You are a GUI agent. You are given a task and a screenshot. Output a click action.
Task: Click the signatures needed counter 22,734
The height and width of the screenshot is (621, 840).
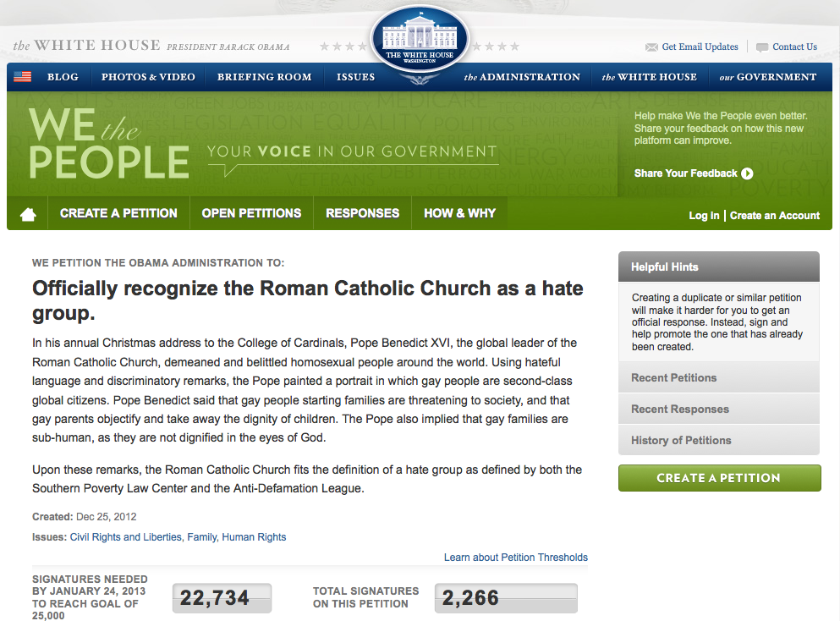tap(222, 598)
